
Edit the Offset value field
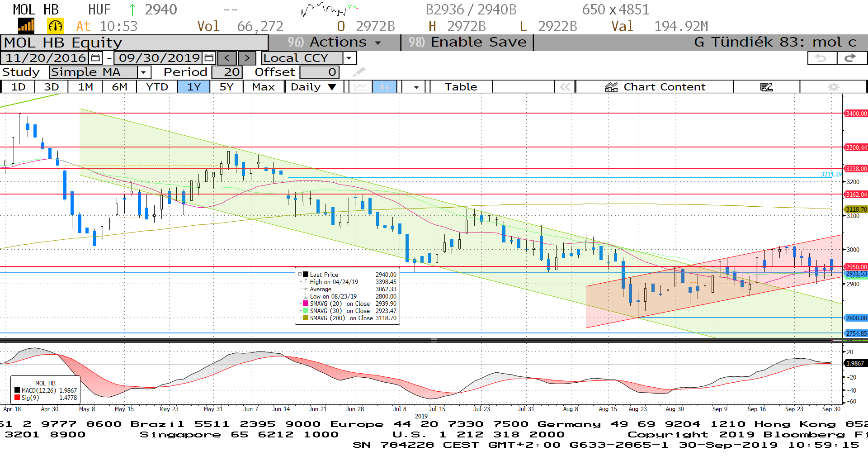pos(319,72)
